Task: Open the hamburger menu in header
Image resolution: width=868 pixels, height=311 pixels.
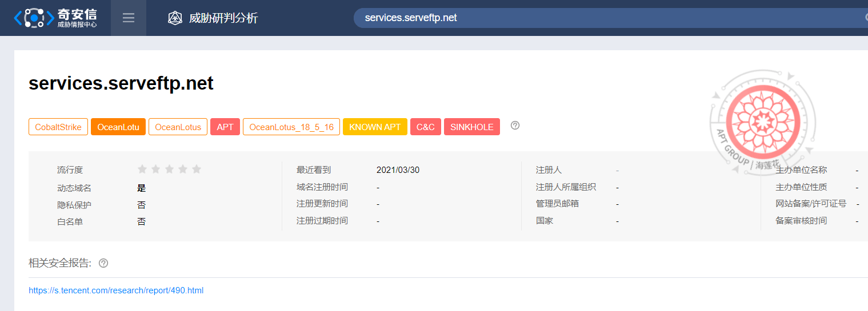Action: coord(129,18)
